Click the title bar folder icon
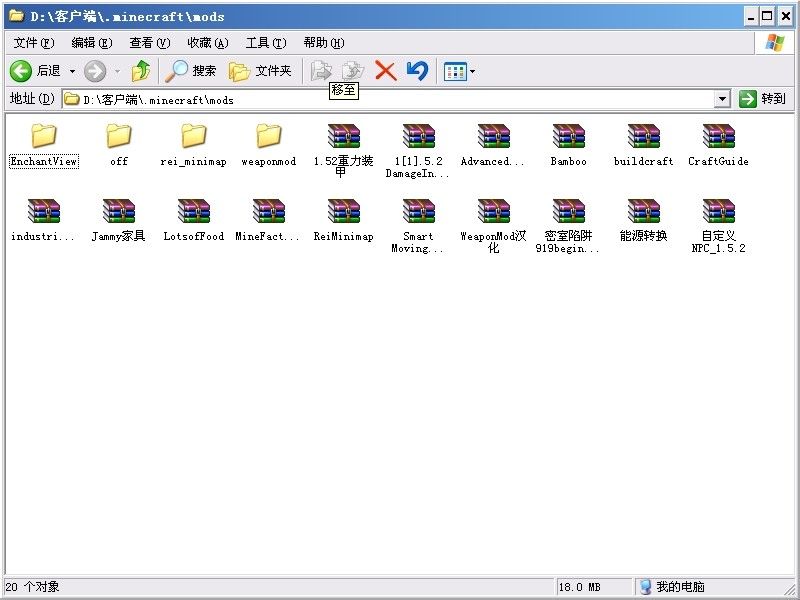This screenshot has width=800, height=600. (16, 16)
